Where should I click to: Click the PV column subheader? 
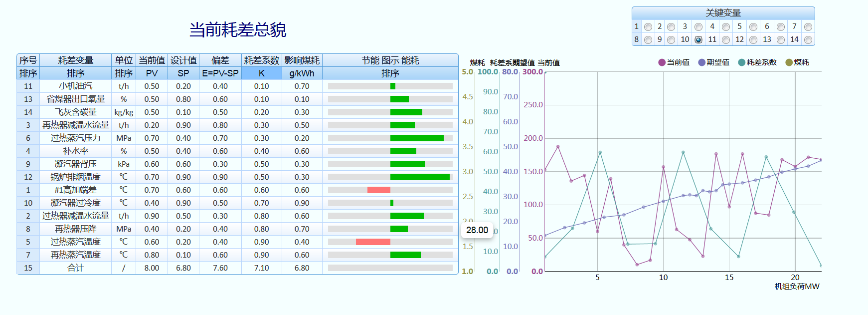152,73
